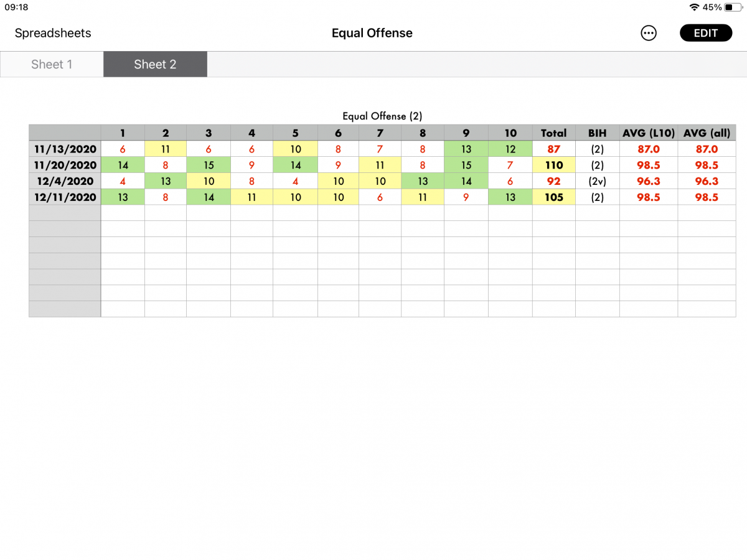Tap the Wi-Fi status icon
747x560 pixels.
694,7
